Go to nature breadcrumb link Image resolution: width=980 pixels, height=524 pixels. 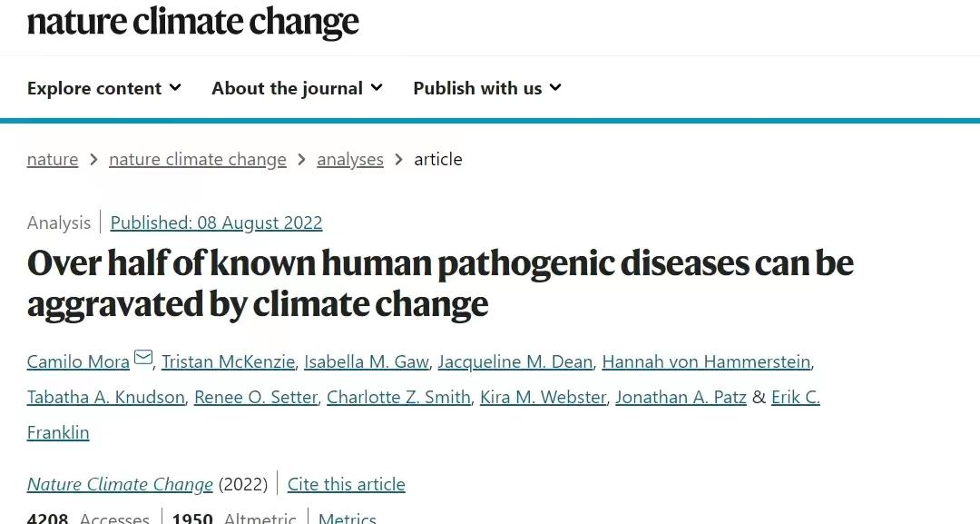(53, 160)
